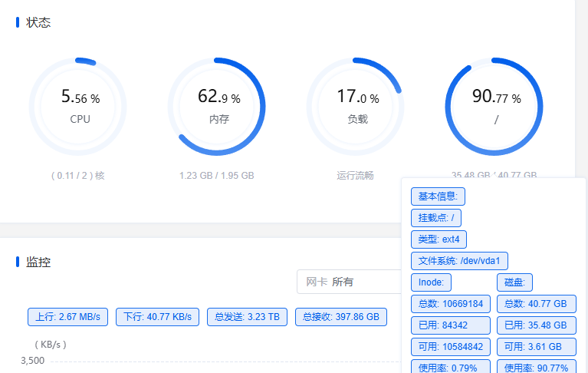Click the 运行流畅 load status text
The width and height of the screenshot is (588, 373).
(x=355, y=176)
